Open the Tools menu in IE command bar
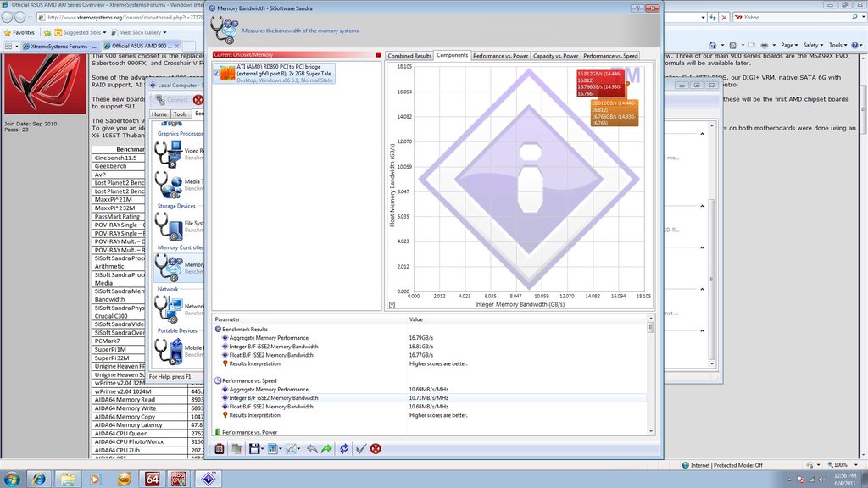 [837, 46]
